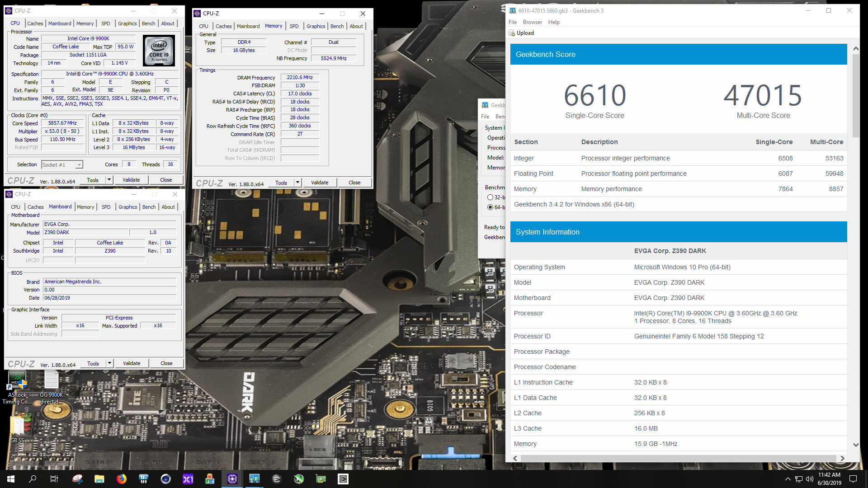This screenshot has width=868, height=488.
Task: Expand Tools dropdown arrow in Memory window
Action: pos(297,183)
